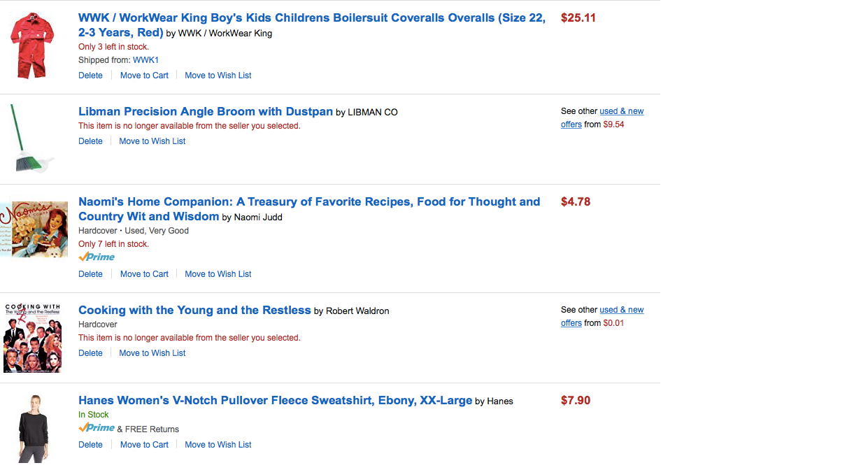Open WWK Boy's Boilersuit Coveralls product title

point(311,18)
